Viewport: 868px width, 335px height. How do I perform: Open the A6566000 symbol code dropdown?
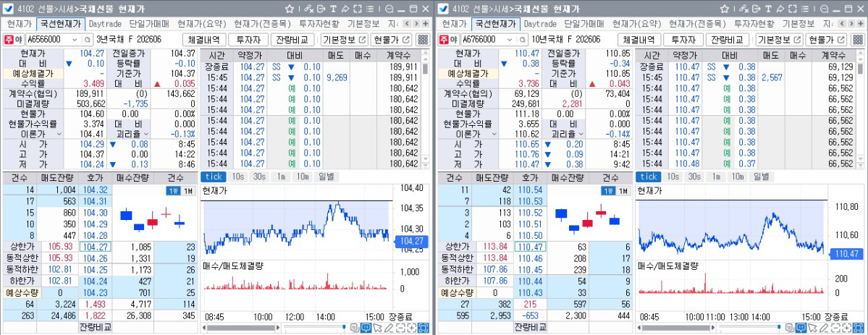(75, 40)
